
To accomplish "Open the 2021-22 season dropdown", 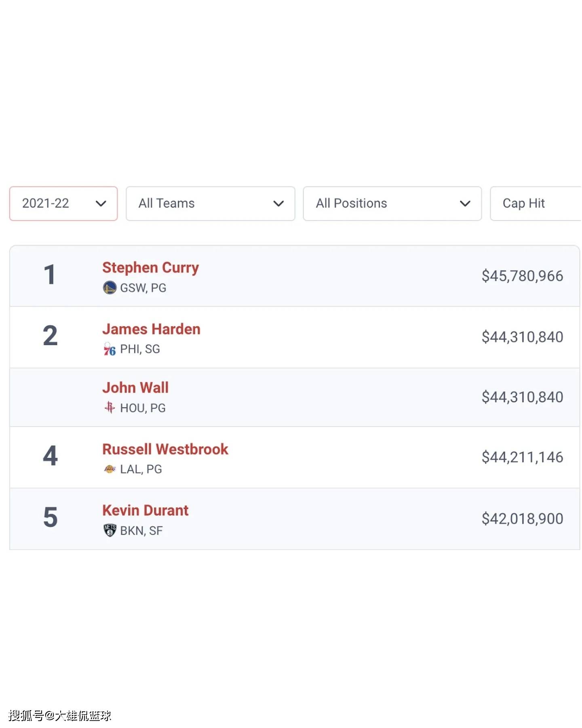I will 63,203.
